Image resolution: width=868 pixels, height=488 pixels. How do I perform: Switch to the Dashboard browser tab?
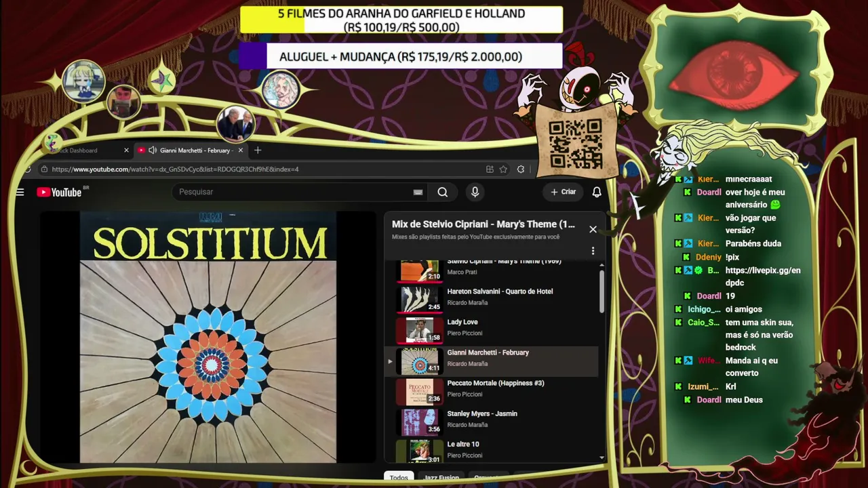coord(85,150)
